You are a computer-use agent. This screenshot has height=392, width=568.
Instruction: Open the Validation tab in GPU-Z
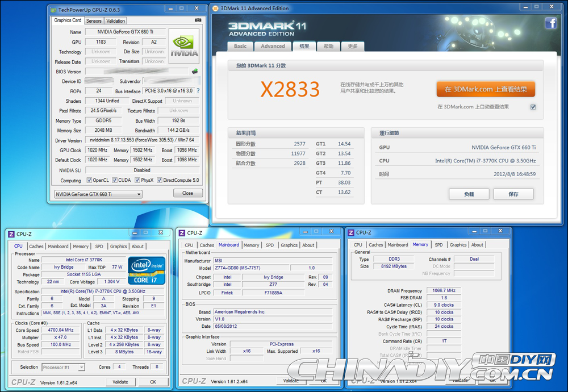[x=115, y=21]
